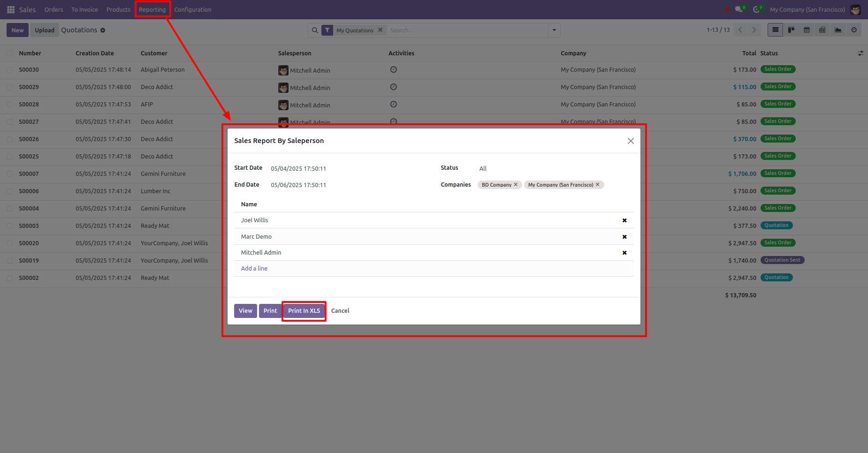Open the Orders menu
The image size is (868, 453).
pyautogui.click(x=53, y=9)
